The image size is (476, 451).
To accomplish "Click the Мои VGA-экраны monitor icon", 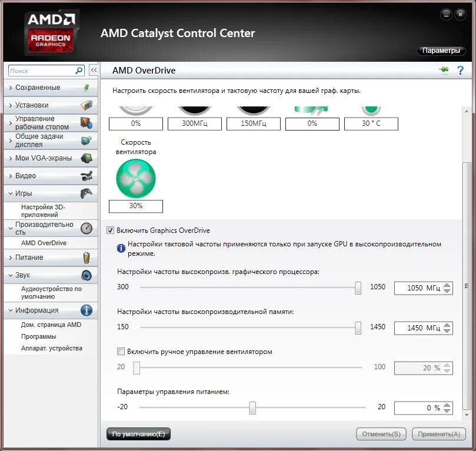I will pos(86,158).
